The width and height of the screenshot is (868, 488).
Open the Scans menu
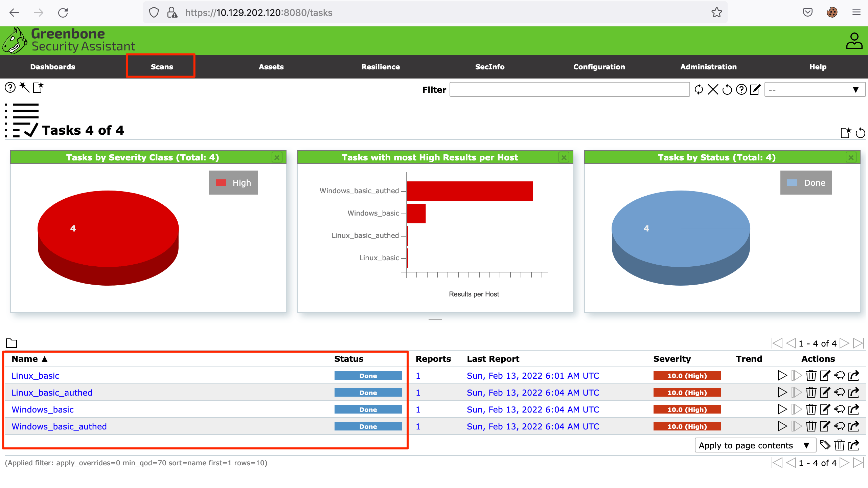point(162,67)
